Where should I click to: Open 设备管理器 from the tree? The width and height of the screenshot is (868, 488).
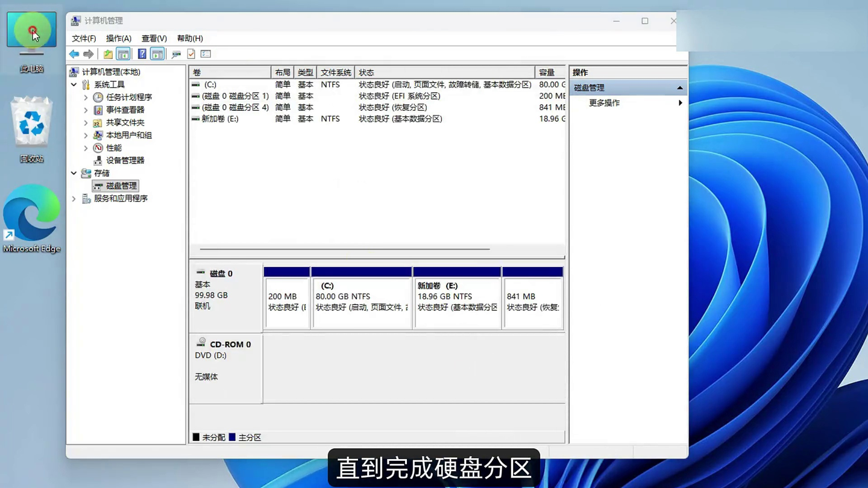[125, 160]
